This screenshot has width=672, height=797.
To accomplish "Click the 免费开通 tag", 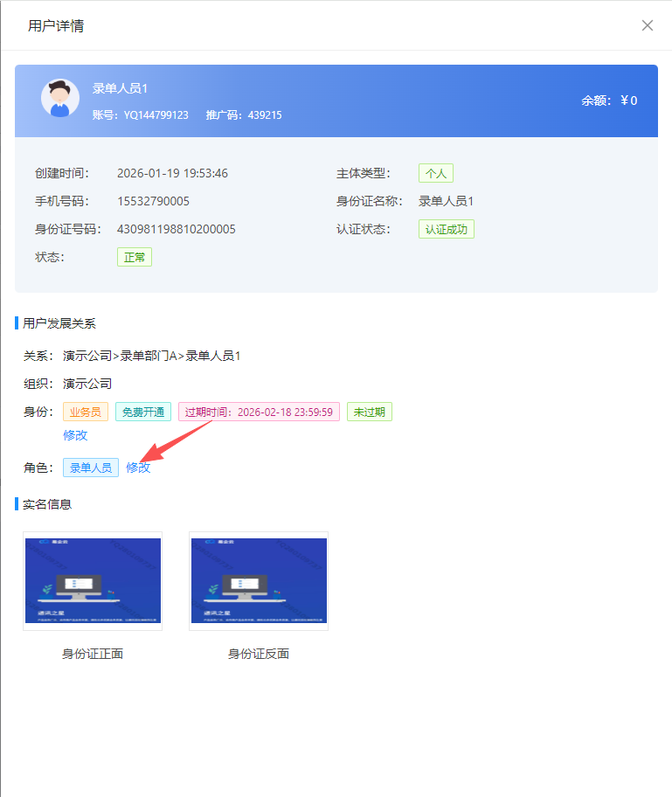I will pyautogui.click(x=143, y=412).
